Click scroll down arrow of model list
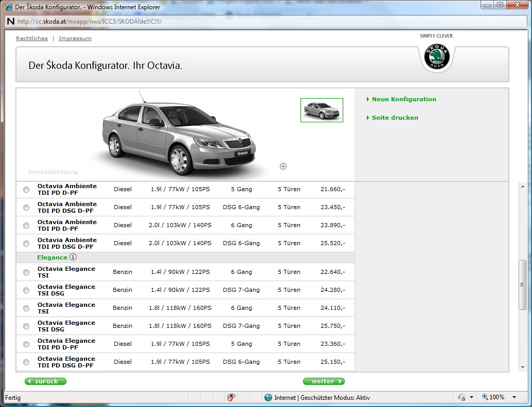The width and height of the screenshot is (532, 407). click(523, 367)
